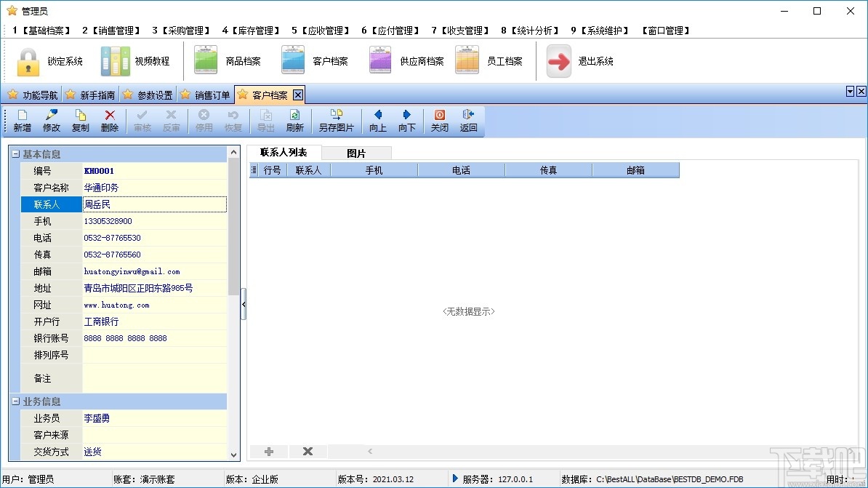868x488 pixels.
Task: Collapse left panel using splitter arrow
Action: point(244,304)
